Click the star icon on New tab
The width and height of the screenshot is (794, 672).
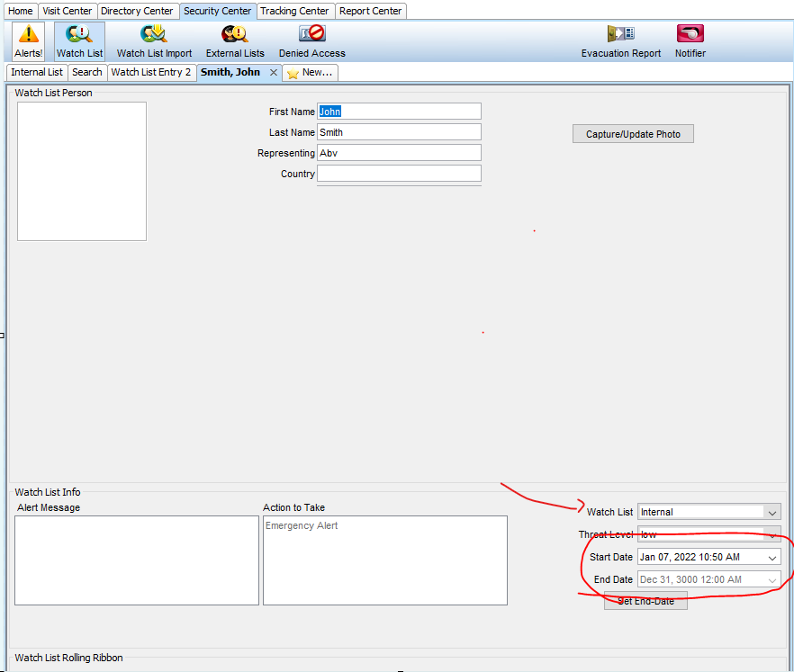pyautogui.click(x=293, y=73)
